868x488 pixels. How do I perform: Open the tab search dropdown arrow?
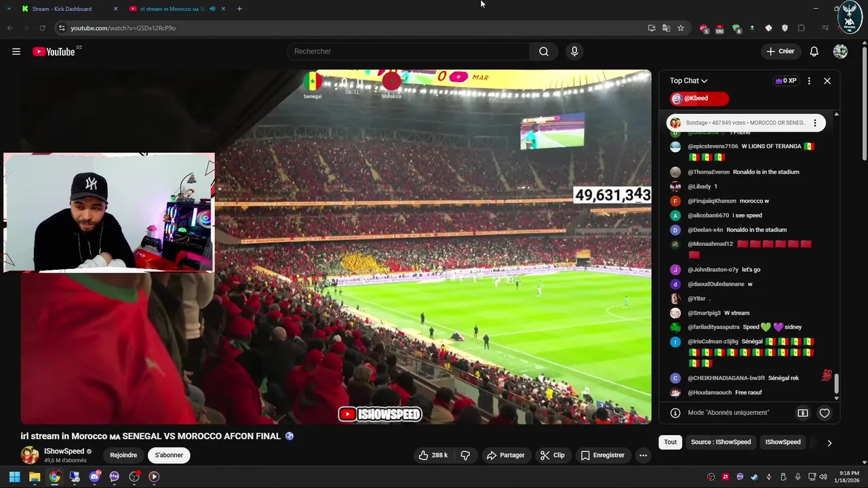point(8,9)
